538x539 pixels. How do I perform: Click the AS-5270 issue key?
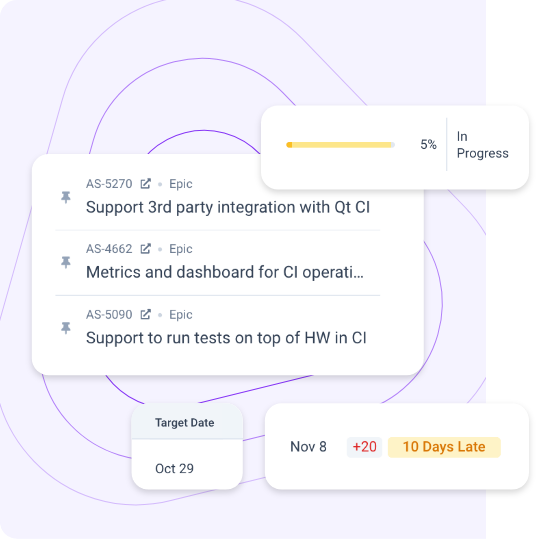pyautogui.click(x=109, y=184)
